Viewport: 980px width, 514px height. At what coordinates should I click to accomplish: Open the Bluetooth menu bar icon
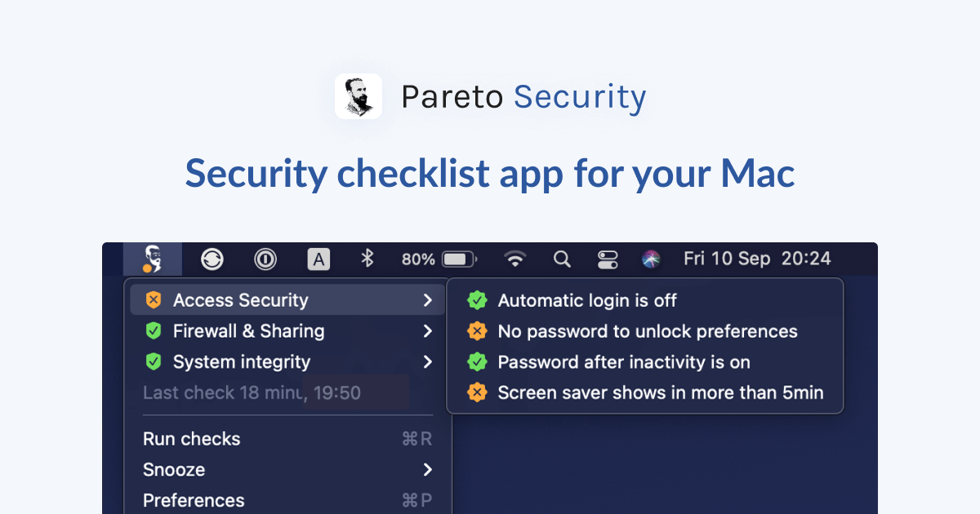point(368,259)
